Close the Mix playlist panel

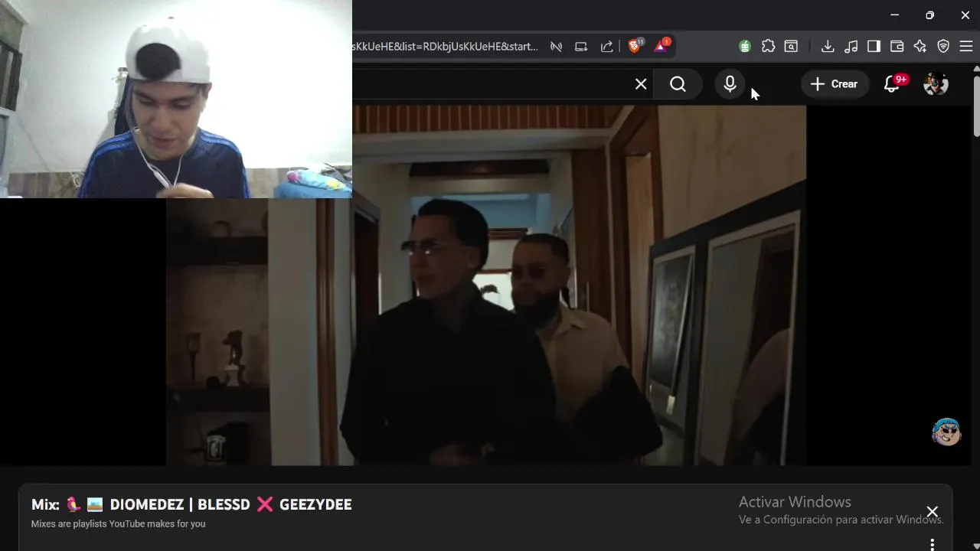click(x=932, y=512)
